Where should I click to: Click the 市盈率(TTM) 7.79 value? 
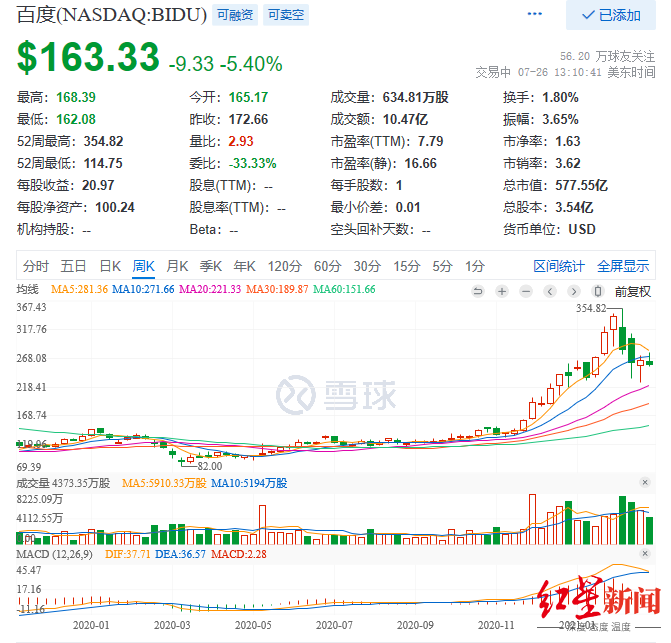pos(431,141)
